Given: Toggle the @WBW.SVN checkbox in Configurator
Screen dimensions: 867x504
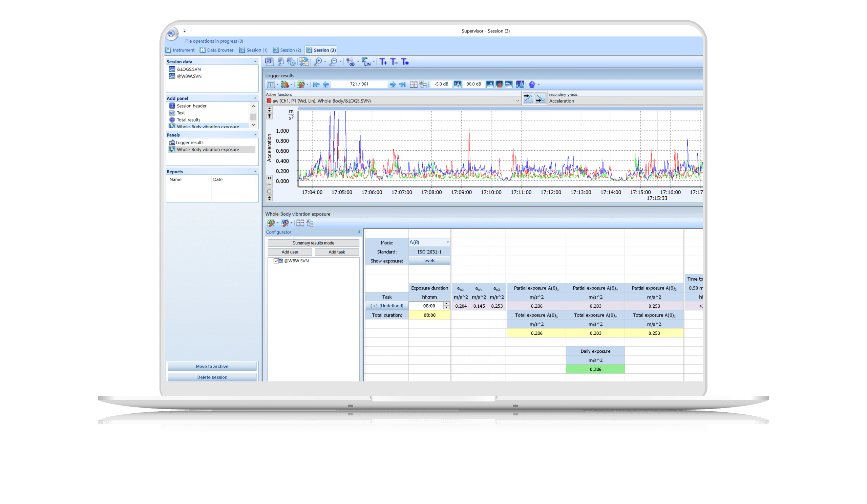Looking at the screenshot, I should (x=276, y=261).
